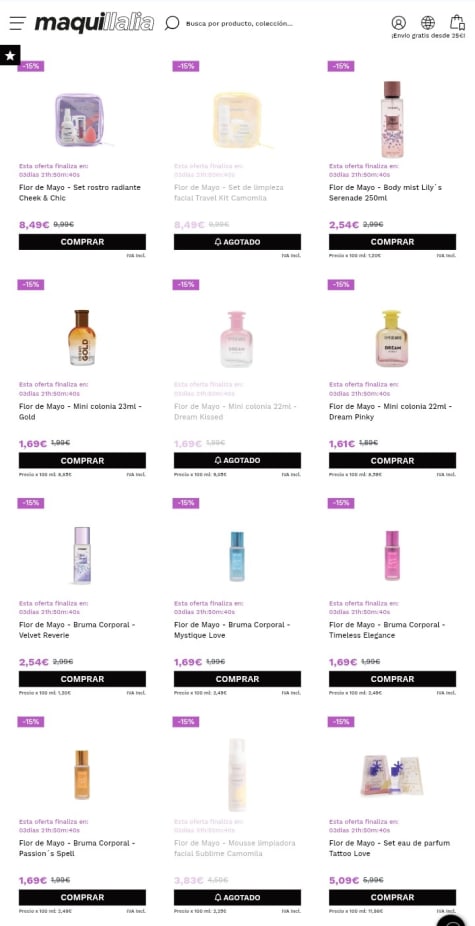
Task: Open the language globe icon
Action: pyautogui.click(x=428, y=22)
